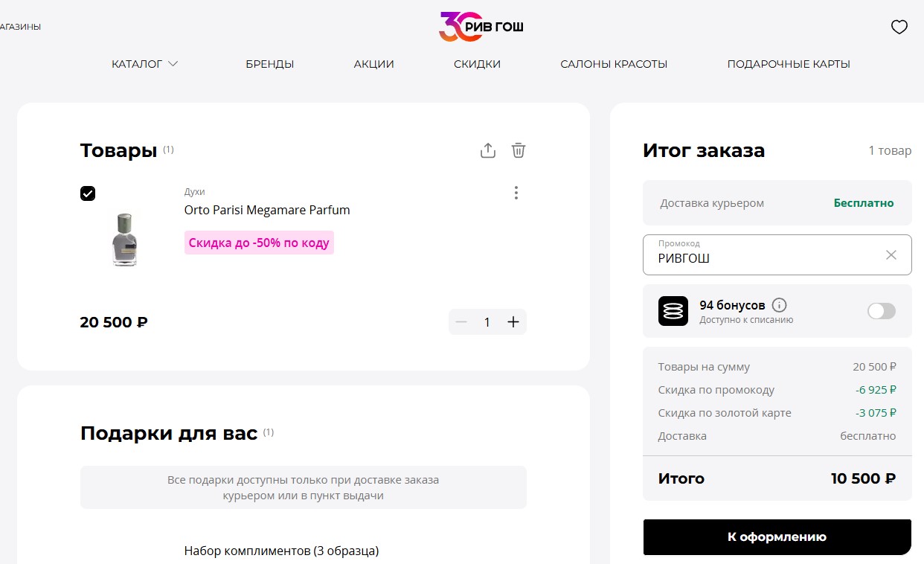Open favorites via the heart icon

pyautogui.click(x=899, y=28)
